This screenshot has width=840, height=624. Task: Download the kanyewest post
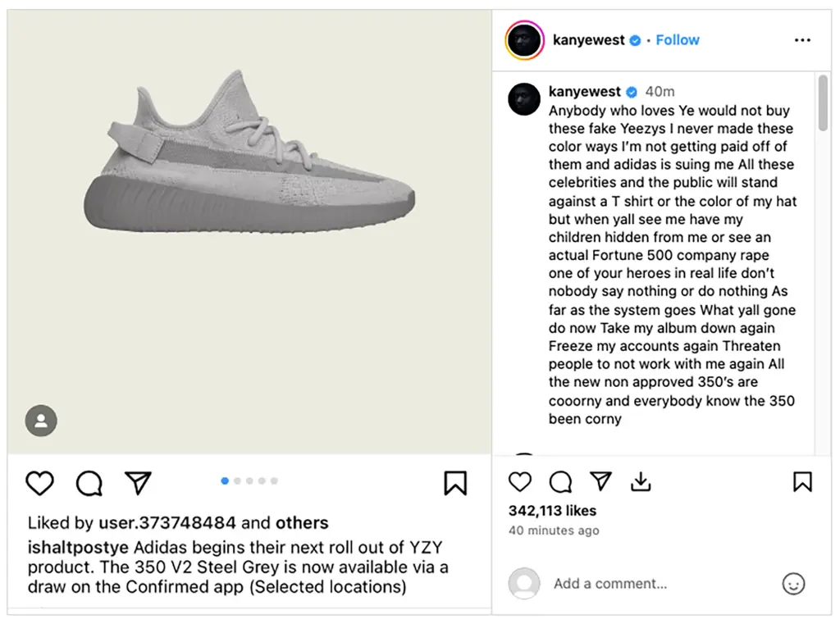point(641,481)
